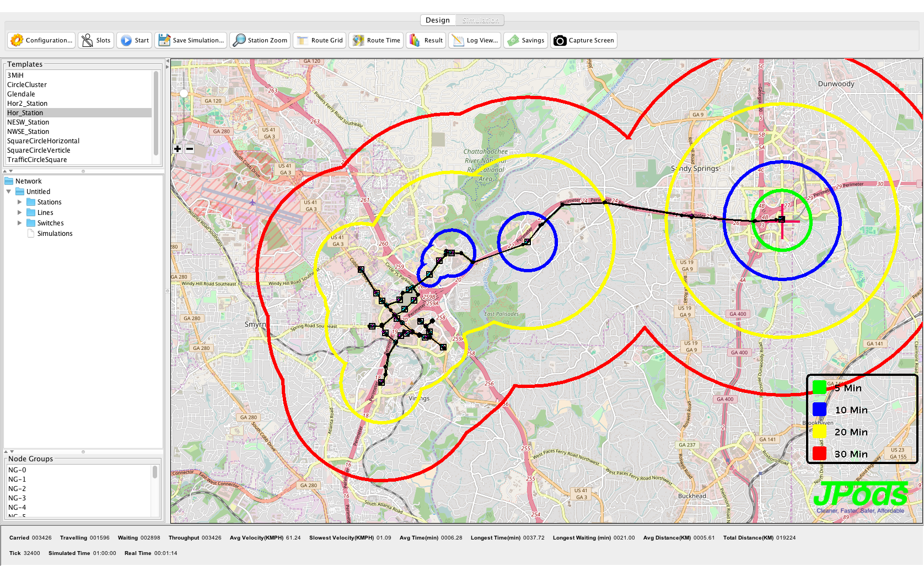Open the Log View button

(x=475, y=40)
